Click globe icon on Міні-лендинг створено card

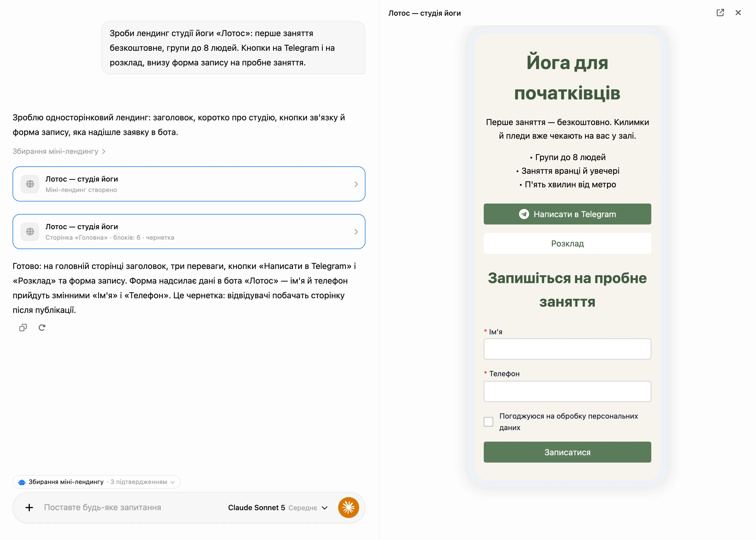pos(30,184)
